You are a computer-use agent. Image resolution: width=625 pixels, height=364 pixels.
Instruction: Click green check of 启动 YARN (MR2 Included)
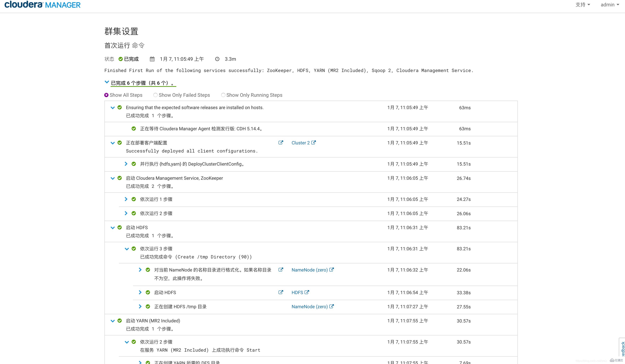[x=120, y=321]
